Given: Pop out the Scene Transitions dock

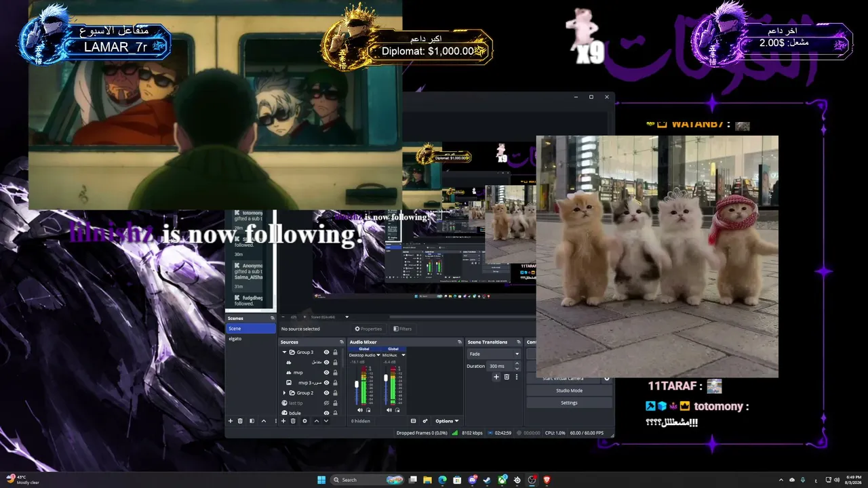Looking at the screenshot, I should pos(518,342).
